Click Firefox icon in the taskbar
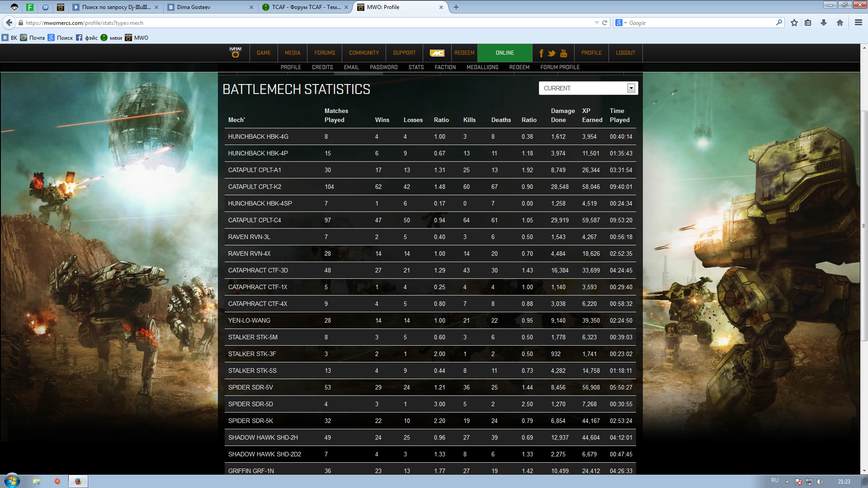This screenshot has width=868, height=488. pyautogui.click(x=78, y=481)
